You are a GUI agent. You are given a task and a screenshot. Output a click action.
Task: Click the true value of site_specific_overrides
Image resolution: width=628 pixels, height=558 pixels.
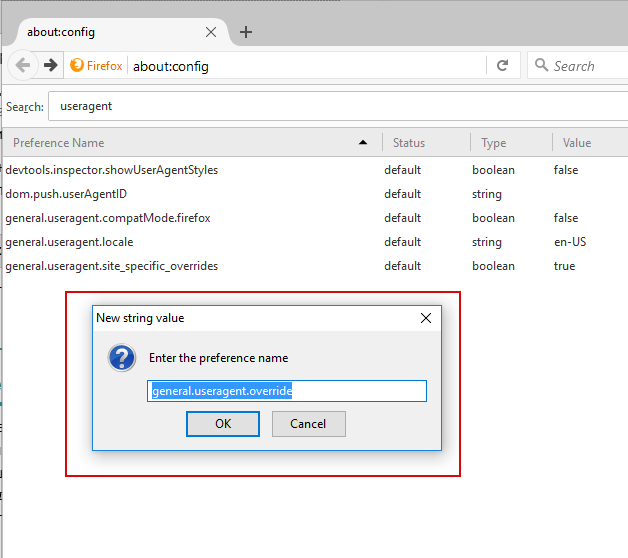coord(564,266)
